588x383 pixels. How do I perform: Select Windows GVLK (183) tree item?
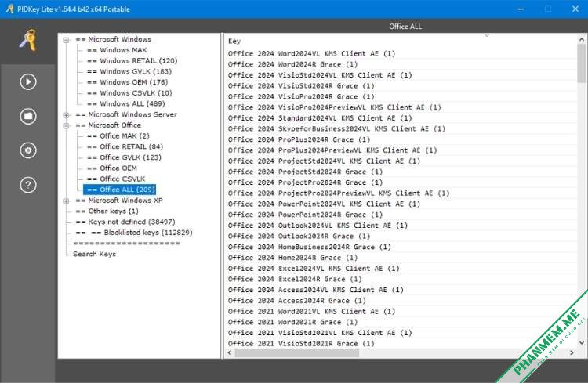point(129,71)
